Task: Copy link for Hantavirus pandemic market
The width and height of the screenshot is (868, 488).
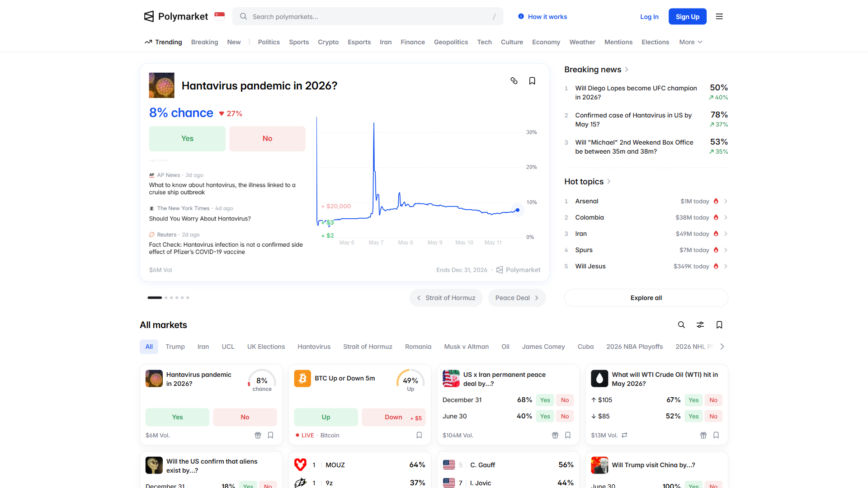Action: click(x=514, y=81)
